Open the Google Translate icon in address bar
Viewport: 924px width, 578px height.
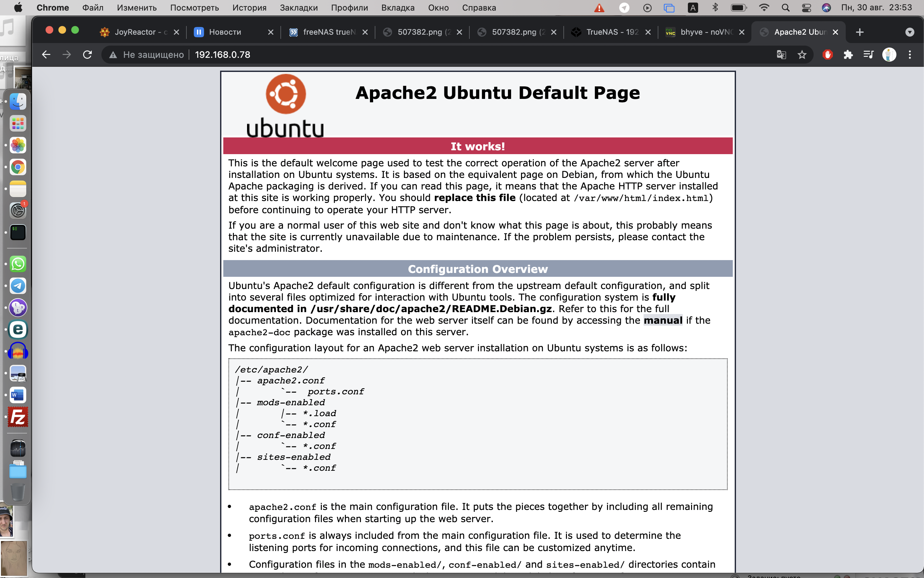click(781, 55)
